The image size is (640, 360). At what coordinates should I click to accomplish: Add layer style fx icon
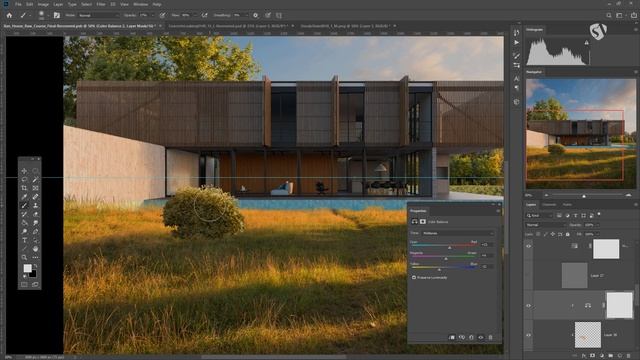click(x=584, y=356)
